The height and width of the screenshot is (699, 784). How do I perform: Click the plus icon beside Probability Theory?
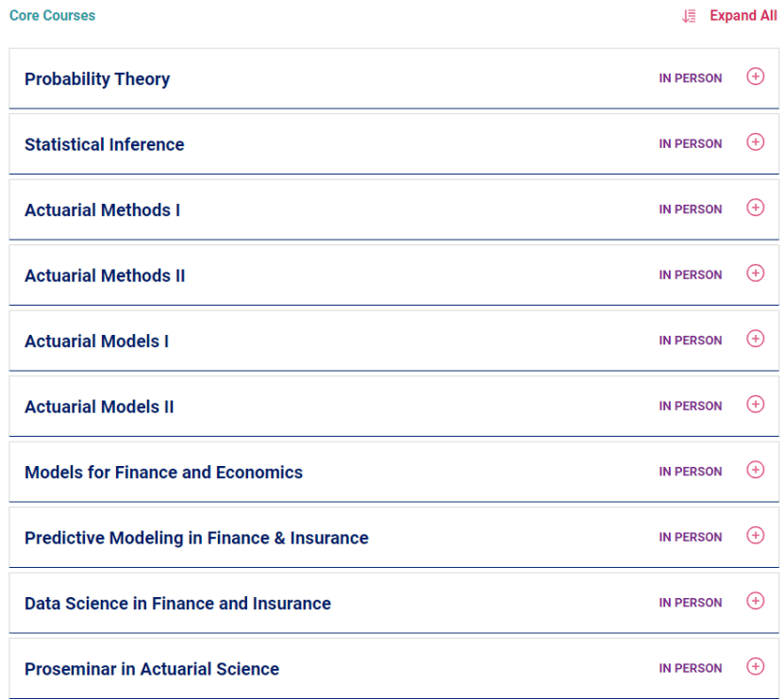[x=755, y=76]
